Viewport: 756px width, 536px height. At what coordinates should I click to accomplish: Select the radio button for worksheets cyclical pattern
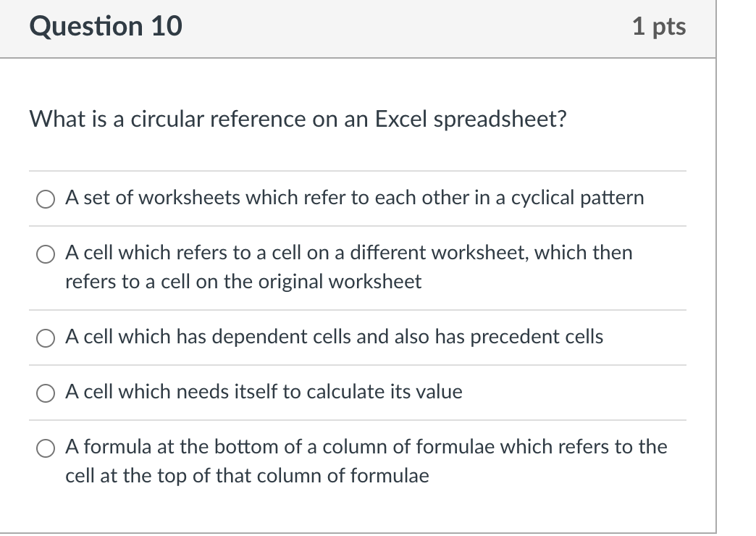(46, 198)
